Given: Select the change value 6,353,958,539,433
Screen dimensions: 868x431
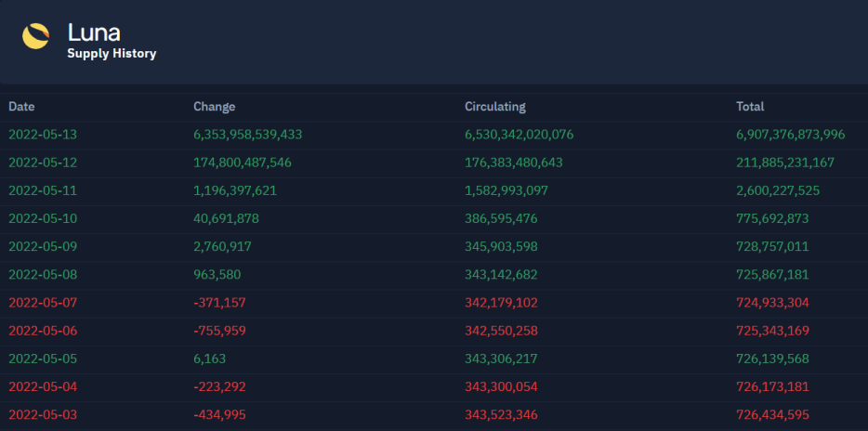Looking at the screenshot, I should click(x=248, y=135).
